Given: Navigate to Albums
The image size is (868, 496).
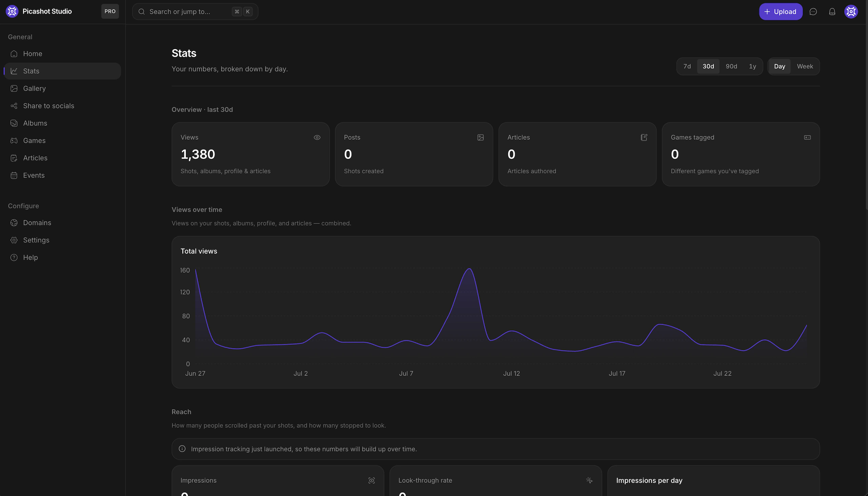Looking at the screenshot, I should (62, 123).
